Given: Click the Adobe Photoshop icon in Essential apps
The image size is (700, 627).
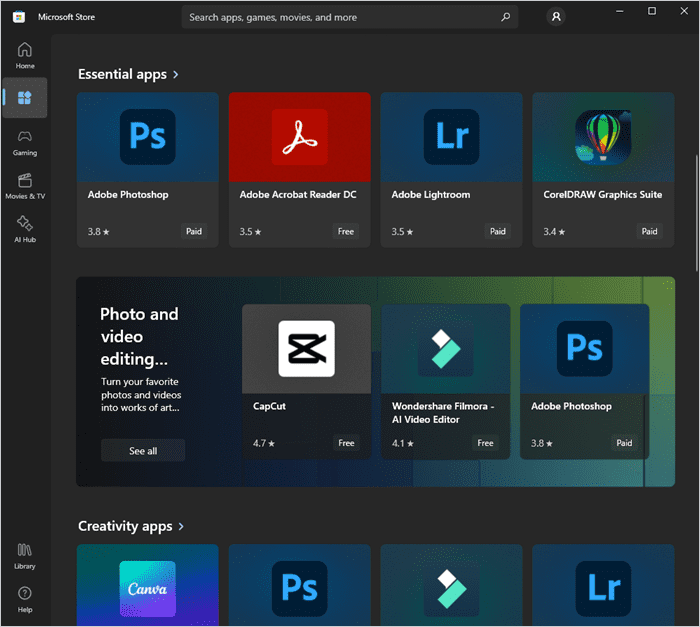Looking at the screenshot, I should pos(148,137).
